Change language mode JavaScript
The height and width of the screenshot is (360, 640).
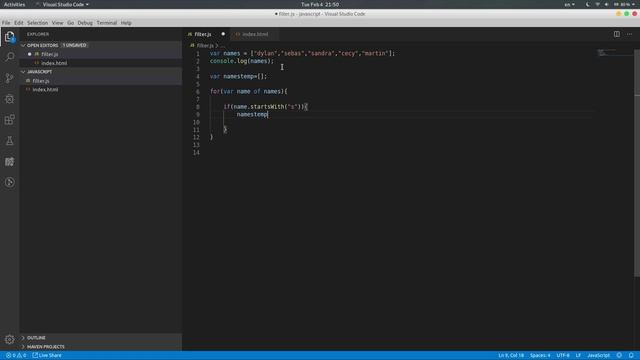(598, 356)
